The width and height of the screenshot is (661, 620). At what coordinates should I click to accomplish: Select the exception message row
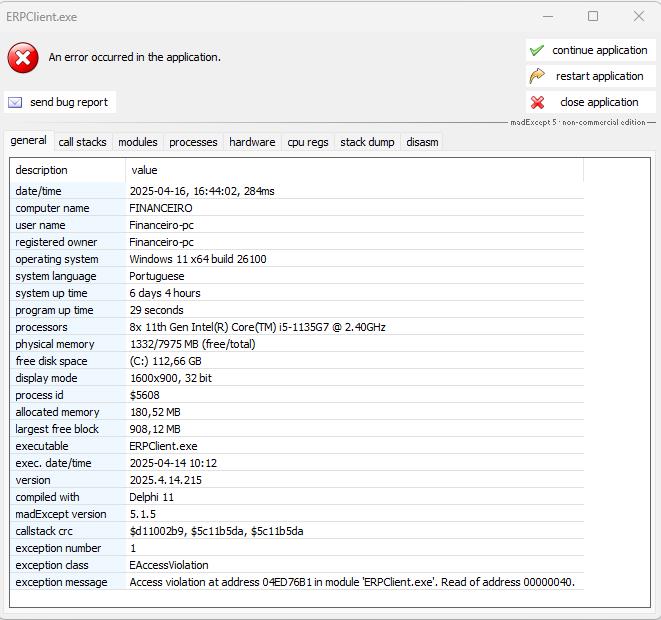(x=300, y=582)
